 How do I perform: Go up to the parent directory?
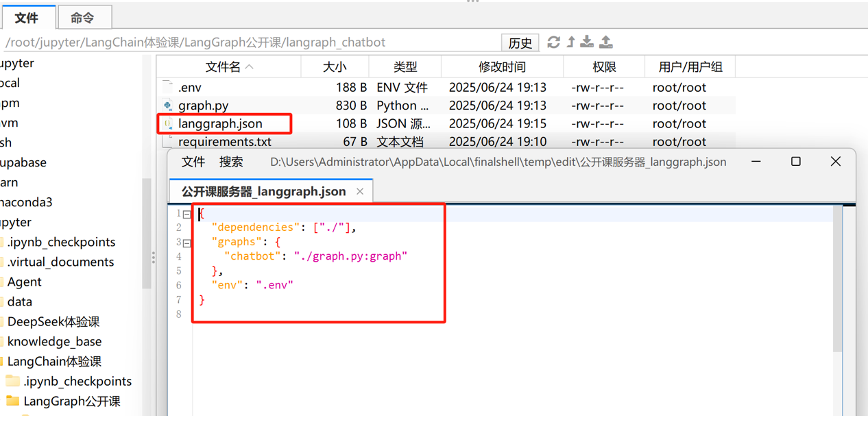[x=570, y=42]
